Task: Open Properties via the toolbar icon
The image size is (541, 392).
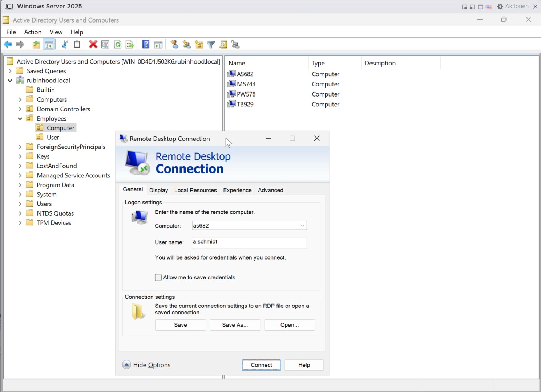Action: (105, 45)
